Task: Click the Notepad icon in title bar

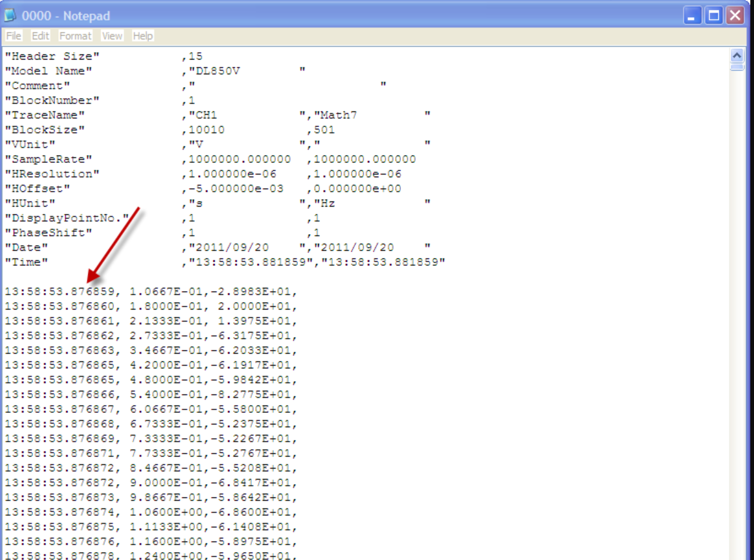Action: 10,16
